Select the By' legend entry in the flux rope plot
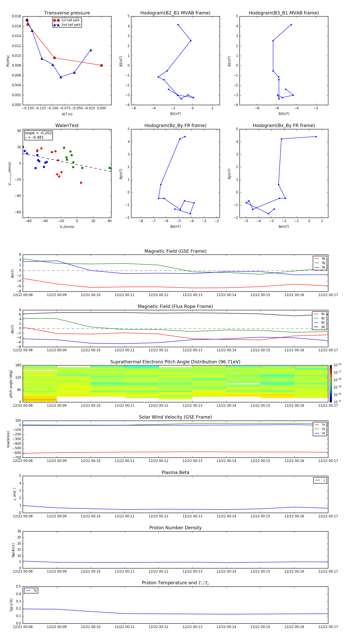 (x=320, y=318)
